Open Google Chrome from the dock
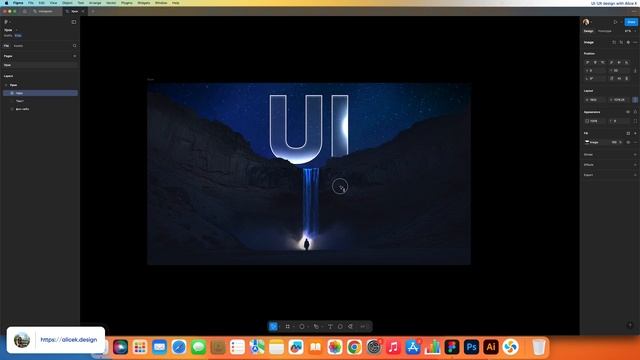Image resolution: width=640 pixels, height=360 pixels. click(x=354, y=347)
